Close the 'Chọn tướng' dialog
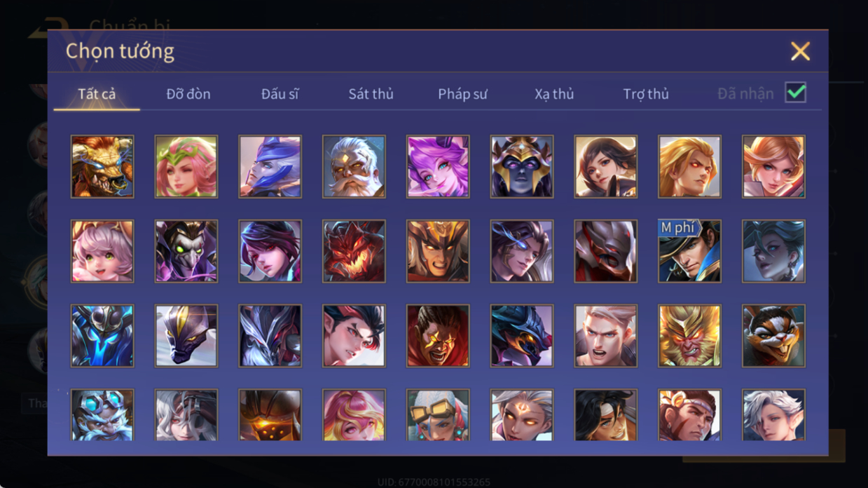868x488 pixels. (800, 51)
